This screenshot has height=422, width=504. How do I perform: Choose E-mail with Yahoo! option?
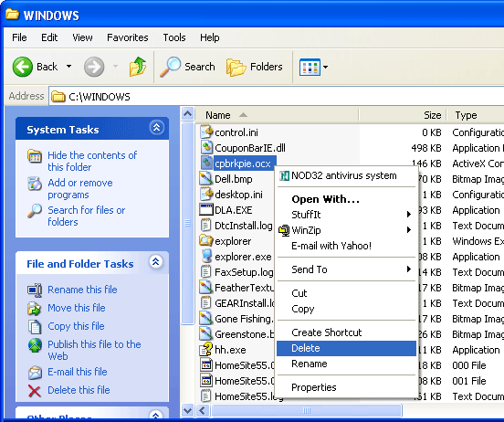[x=347, y=246]
